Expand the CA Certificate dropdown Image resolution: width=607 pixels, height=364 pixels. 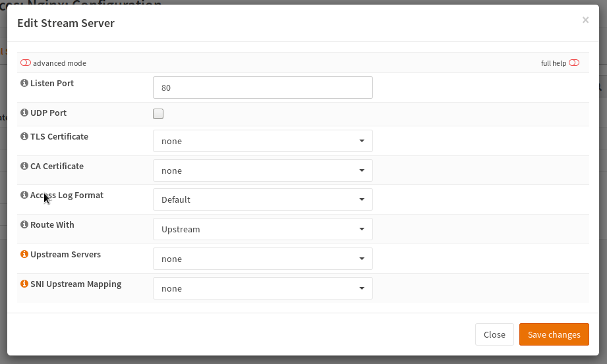pyautogui.click(x=262, y=170)
